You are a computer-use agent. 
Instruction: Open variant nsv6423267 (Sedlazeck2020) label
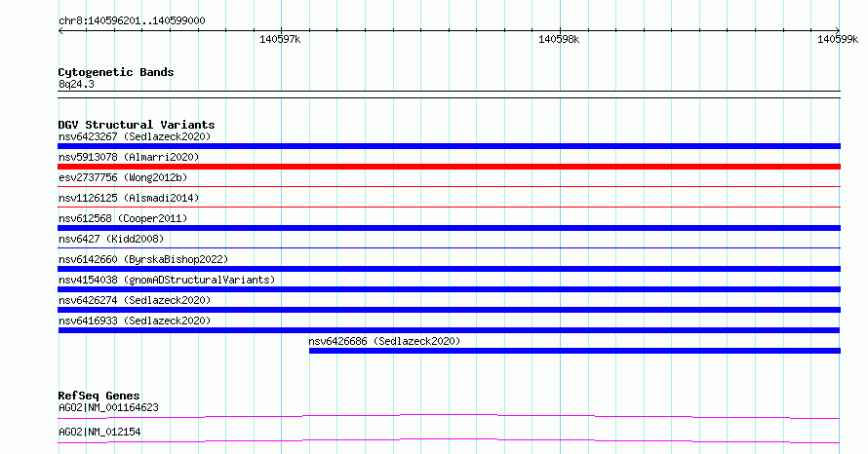pyautogui.click(x=135, y=136)
